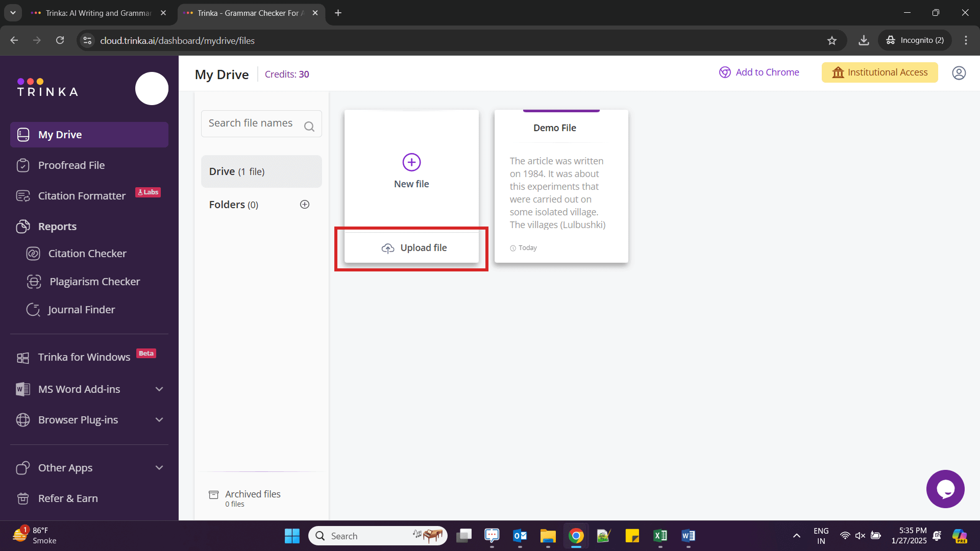Create a New file with plus icon
Image resolution: width=980 pixels, height=551 pixels.
[411, 162]
